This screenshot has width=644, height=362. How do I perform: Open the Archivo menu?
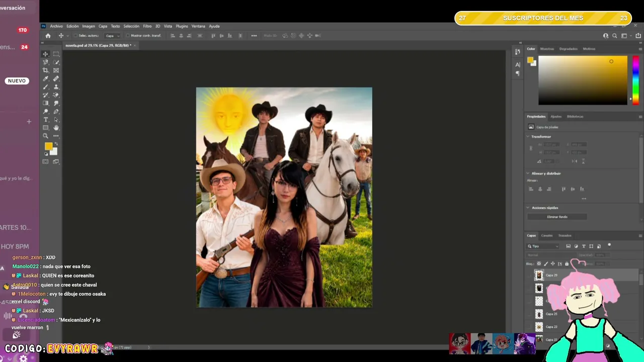pyautogui.click(x=56, y=26)
